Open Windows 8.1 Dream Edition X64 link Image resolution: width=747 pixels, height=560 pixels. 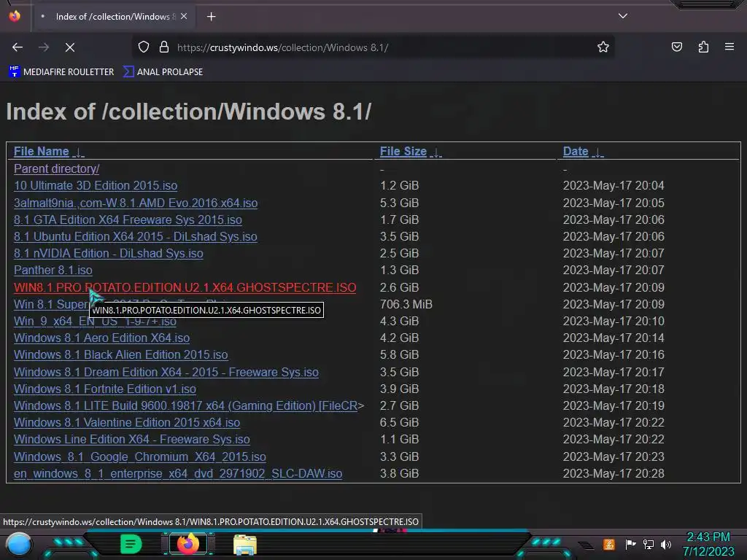[166, 372]
